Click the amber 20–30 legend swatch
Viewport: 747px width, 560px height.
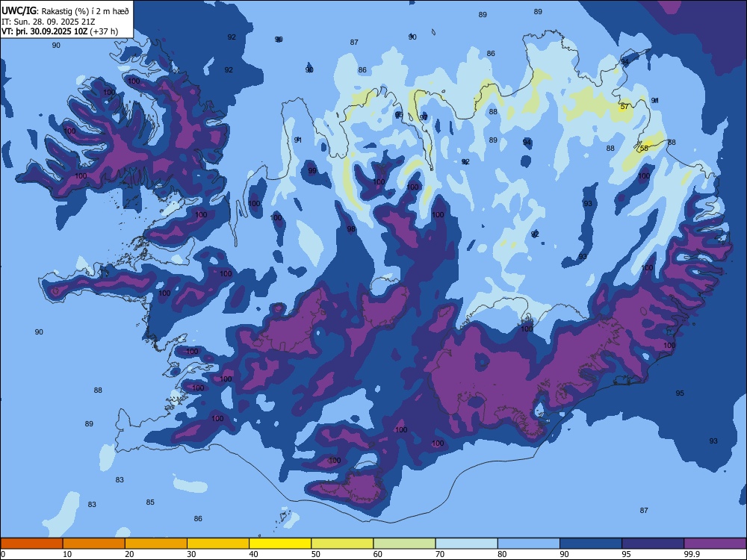[x=156, y=544]
